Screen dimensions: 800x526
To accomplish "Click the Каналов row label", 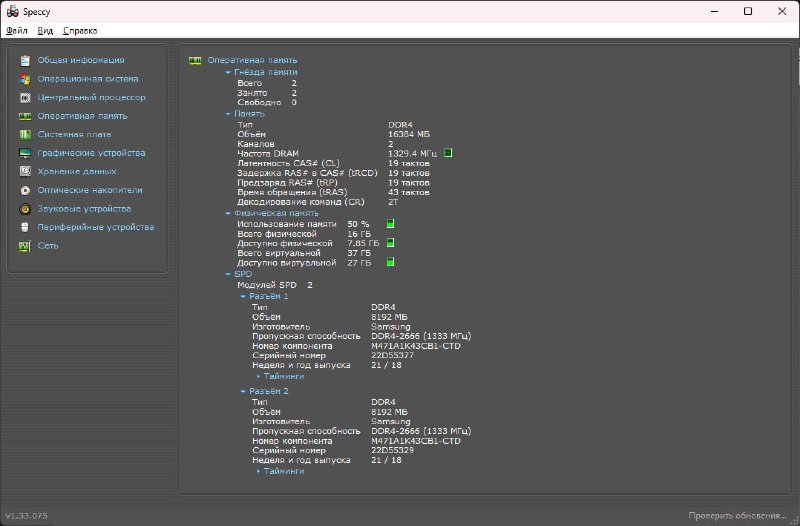I will 256,144.
